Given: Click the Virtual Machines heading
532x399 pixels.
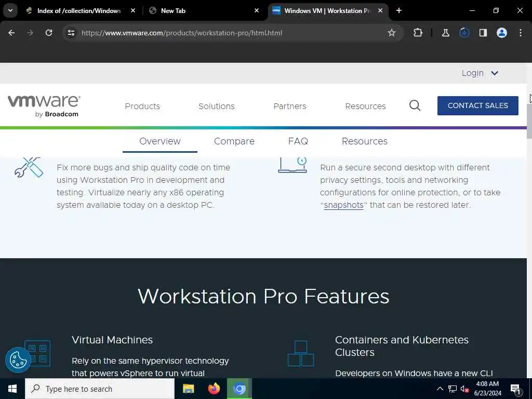Looking at the screenshot, I should point(112,340).
